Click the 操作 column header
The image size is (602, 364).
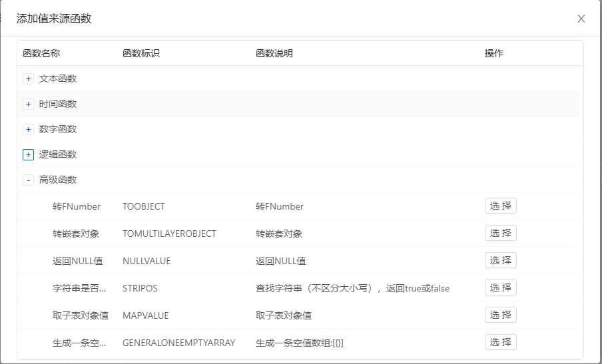[x=494, y=53]
